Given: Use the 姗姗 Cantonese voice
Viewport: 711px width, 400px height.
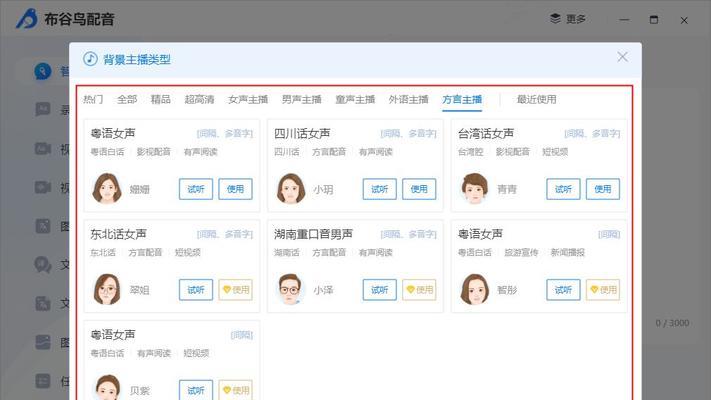Looking at the screenshot, I should coord(235,189).
